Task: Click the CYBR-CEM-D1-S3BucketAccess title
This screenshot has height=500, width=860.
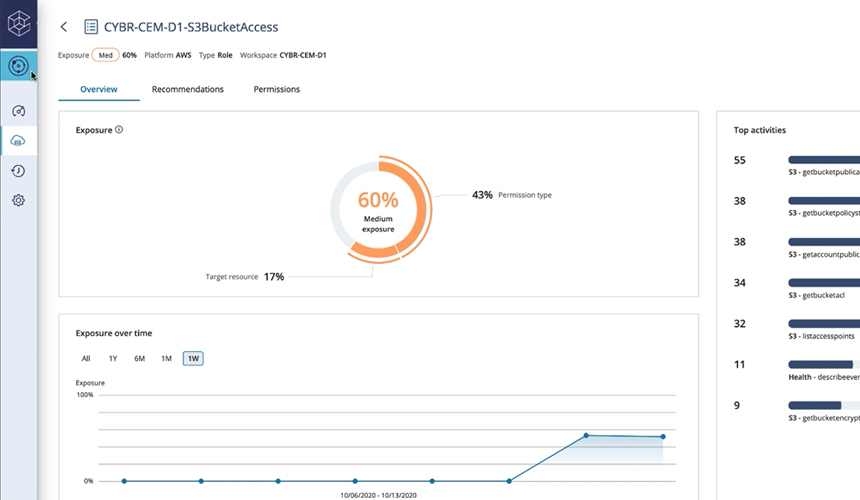Action: [x=191, y=27]
